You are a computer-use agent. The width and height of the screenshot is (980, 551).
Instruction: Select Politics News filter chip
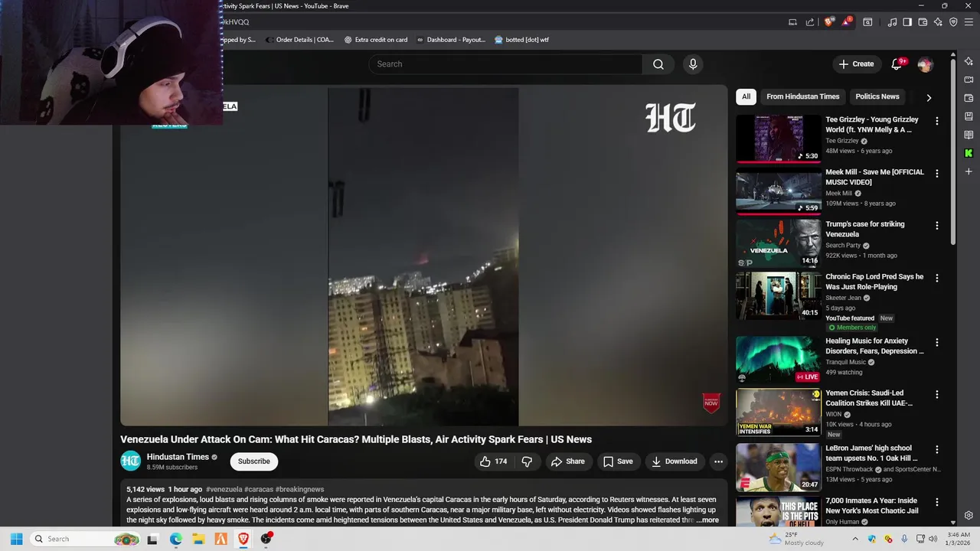(x=877, y=96)
